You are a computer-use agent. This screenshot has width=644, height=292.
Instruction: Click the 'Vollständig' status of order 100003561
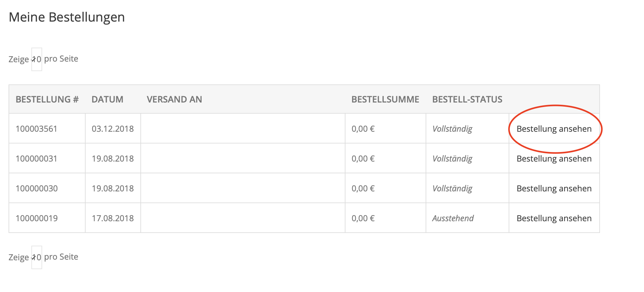click(452, 129)
